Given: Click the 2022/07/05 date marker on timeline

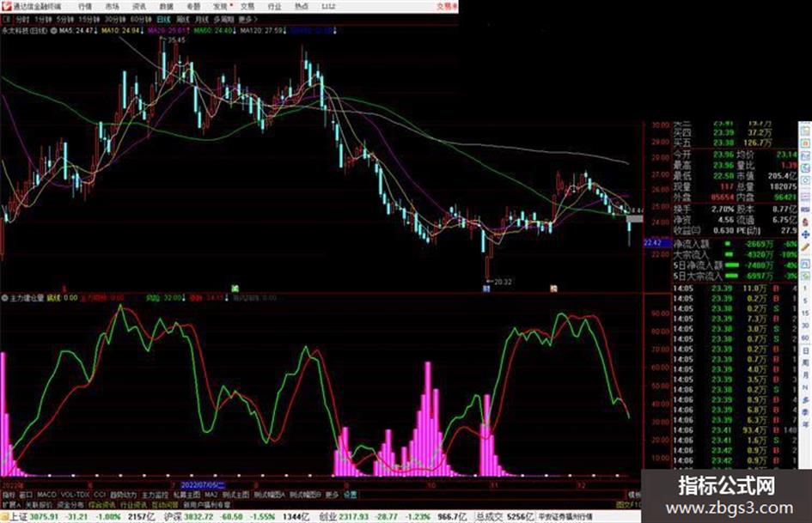Looking at the screenshot, I should [x=203, y=485].
